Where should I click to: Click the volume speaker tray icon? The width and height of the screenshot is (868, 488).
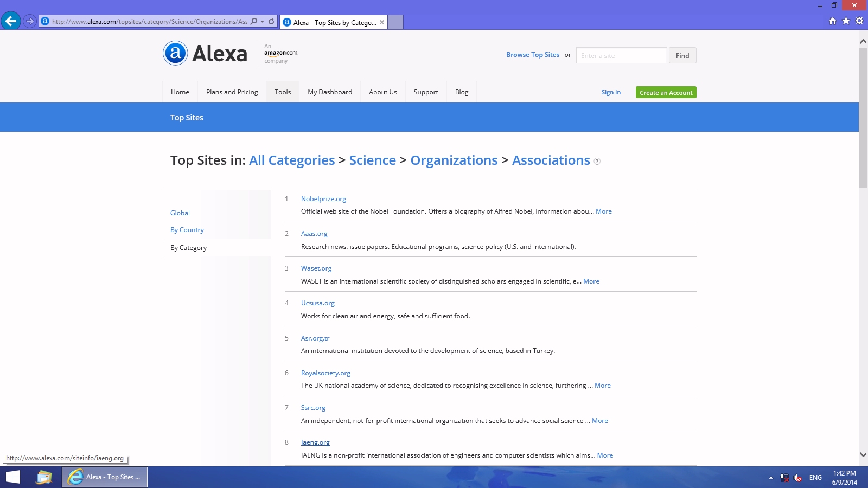[x=797, y=478]
